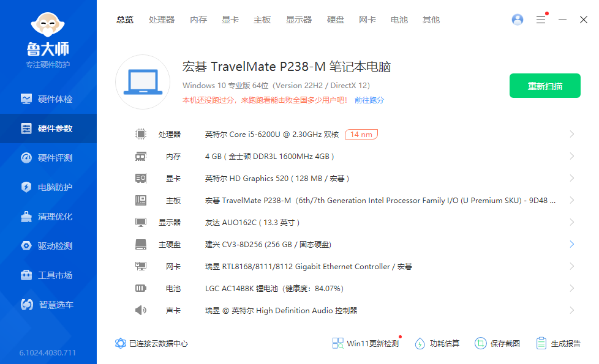This screenshot has width=599, height=364.
Task: Open 硬件评测 benchmark section
Action: (x=48, y=158)
